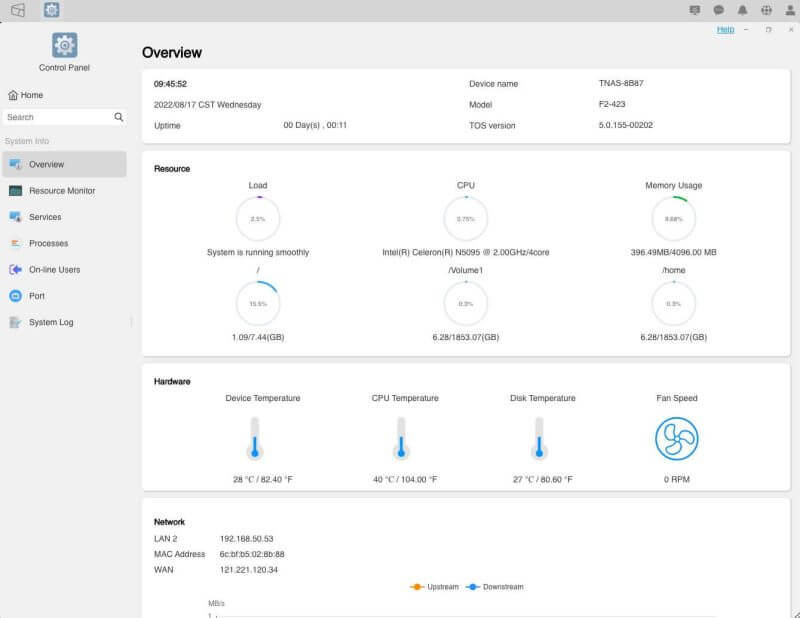Click the 396.49MB/4096.00 MB memory text
The width and height of the screenshot is (800, 618).
(673, 252)
